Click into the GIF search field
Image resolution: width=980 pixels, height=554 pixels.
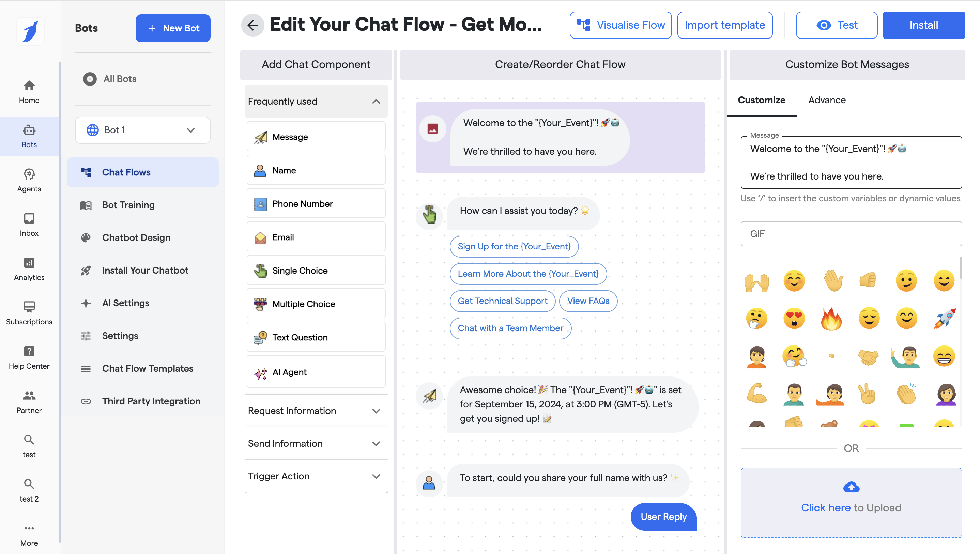point(851,234)
